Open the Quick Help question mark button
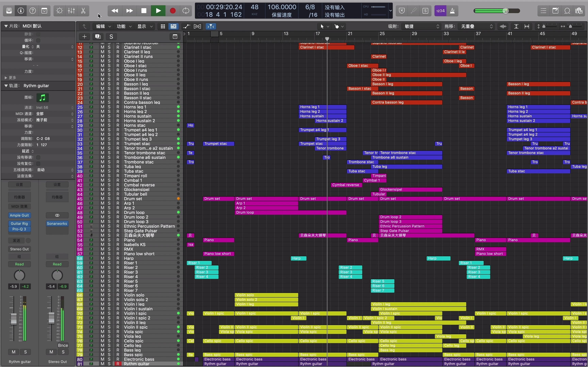 [x=32, y=11]
